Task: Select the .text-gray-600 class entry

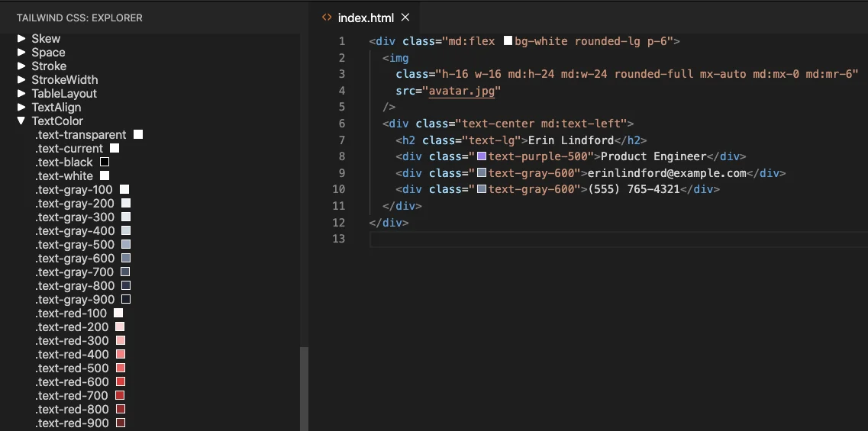Action: 75,259
